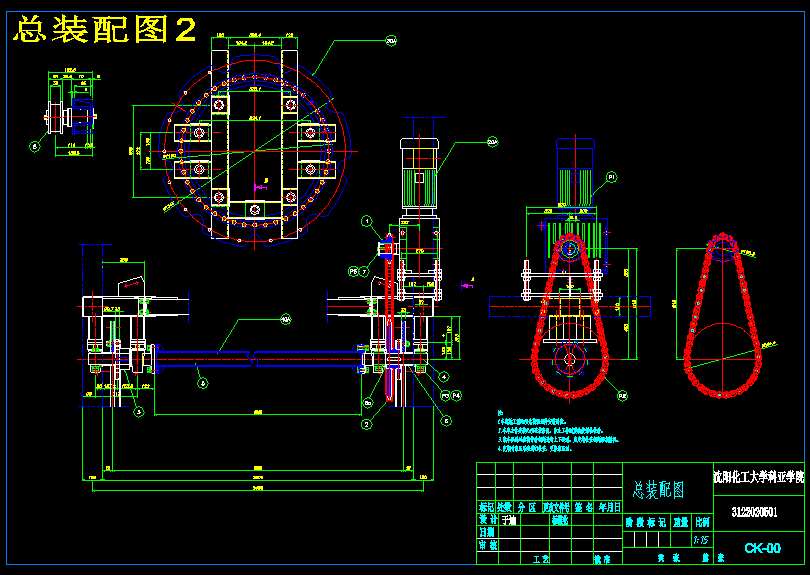This screenshot has width=810, height=575.
Task: Pick balloon P2 below the chain loop
Action: 622,396
